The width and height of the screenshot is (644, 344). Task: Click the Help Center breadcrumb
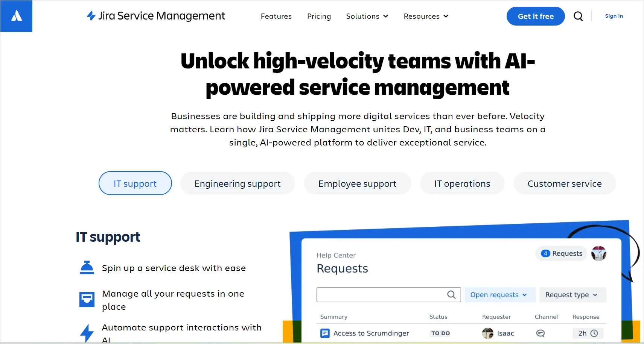click(336, 255)
